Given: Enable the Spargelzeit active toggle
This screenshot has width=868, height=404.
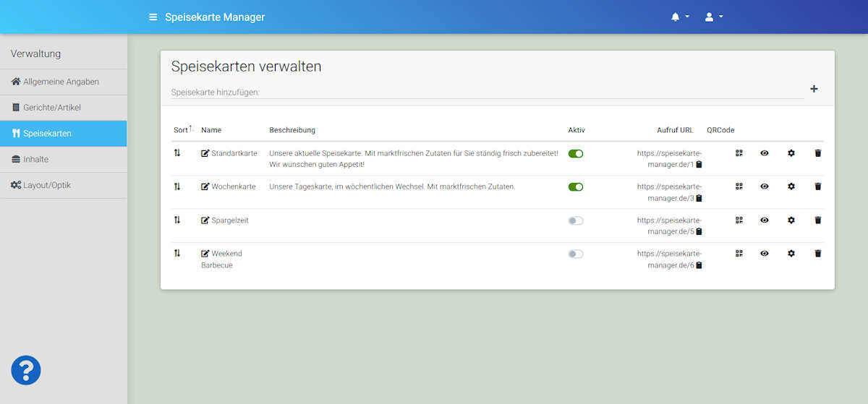Looking at the screenshot, I should point(576,220).
